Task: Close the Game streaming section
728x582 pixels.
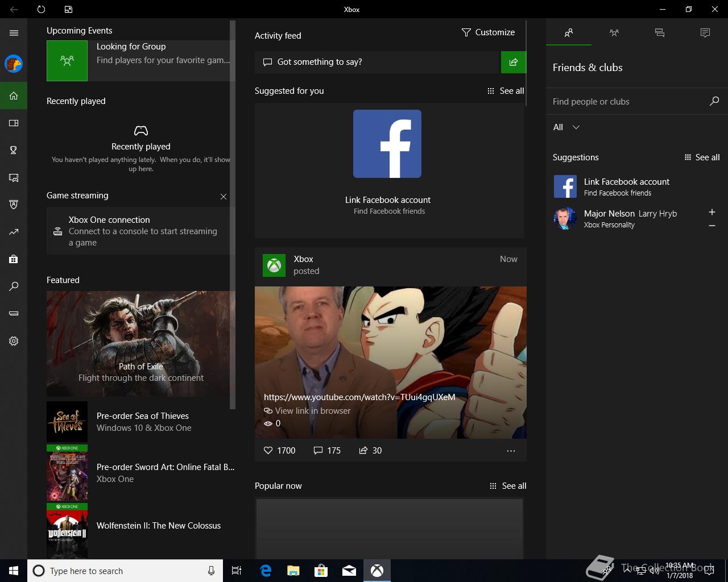Action: coord(224,197)
